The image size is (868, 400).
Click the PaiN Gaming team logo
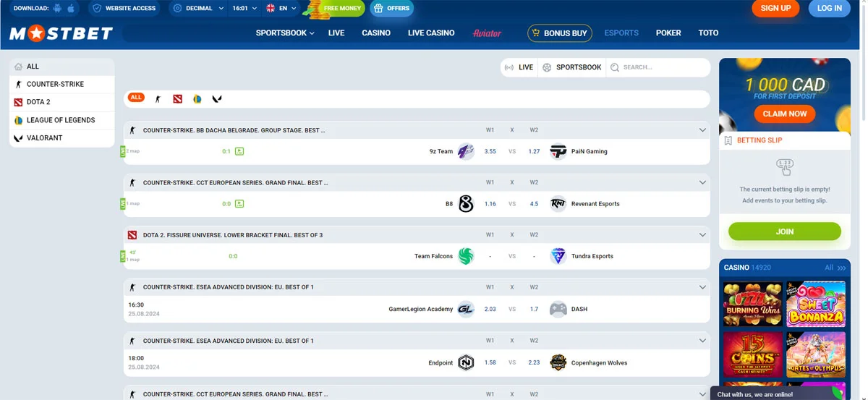[558, 152]
